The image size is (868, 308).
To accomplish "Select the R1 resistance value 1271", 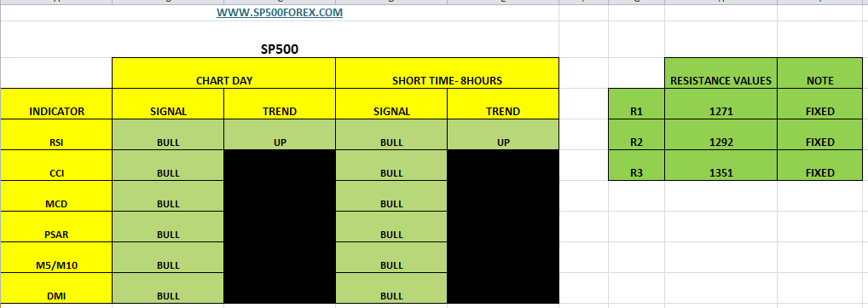I will [720, 104].
